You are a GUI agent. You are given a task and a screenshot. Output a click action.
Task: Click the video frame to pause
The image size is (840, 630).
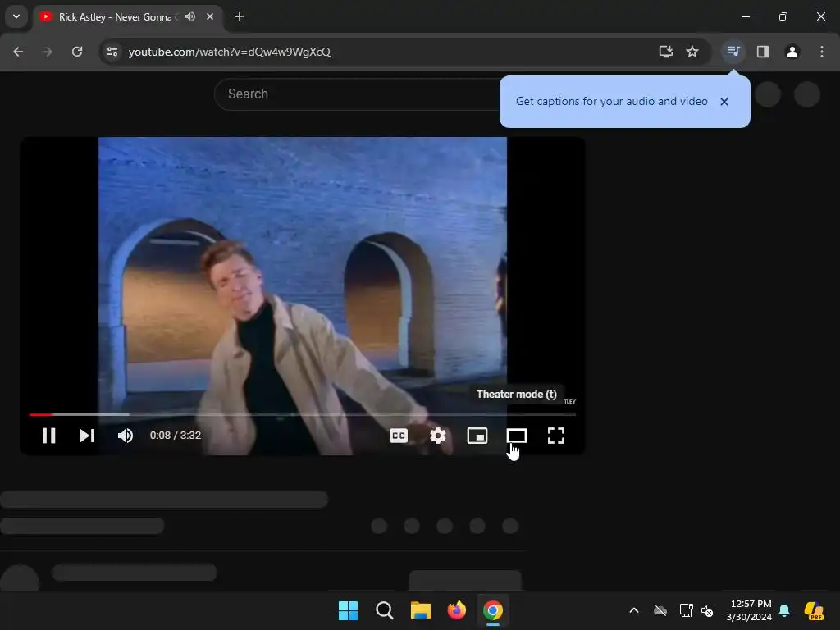[302, 273]
